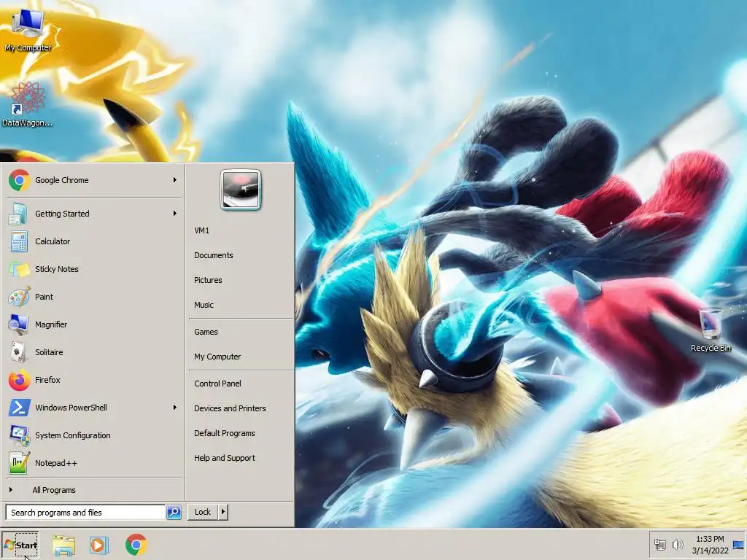Expand the Windows PowerShell submenu arrow
Screen dimensions: 747x560
pyautogui.click(x=175, y=408)
